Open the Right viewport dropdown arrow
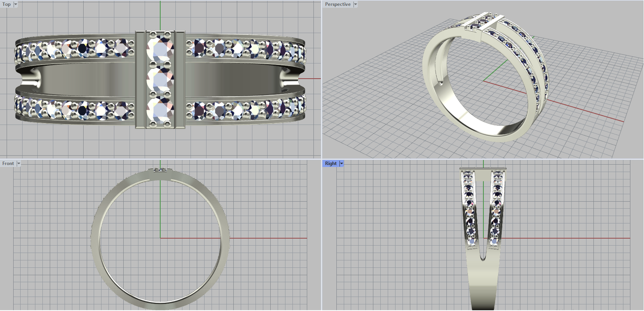This screenshot has width=644, height=311. click(x=342, y=164)
